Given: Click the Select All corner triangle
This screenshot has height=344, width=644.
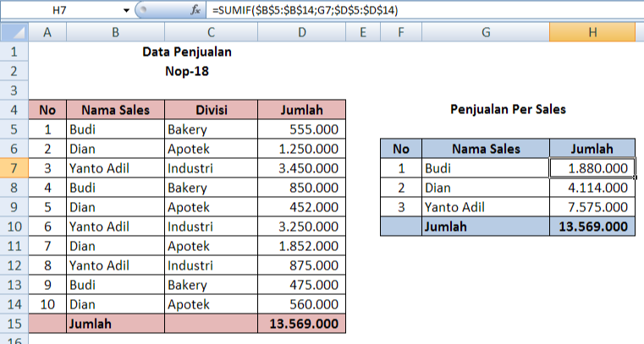Looking at the screenshot, I should click(x=14, y=33).
